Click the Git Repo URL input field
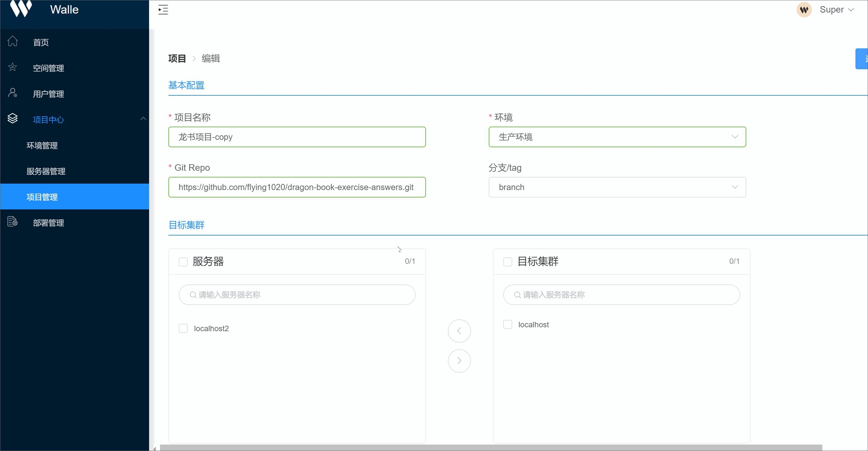The image size is (868, 451). (x=297, y=187)
